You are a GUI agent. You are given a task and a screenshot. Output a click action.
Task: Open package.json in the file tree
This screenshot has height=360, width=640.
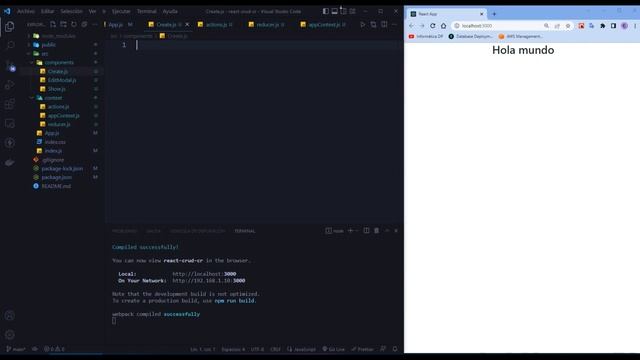[x=56, y=177]
